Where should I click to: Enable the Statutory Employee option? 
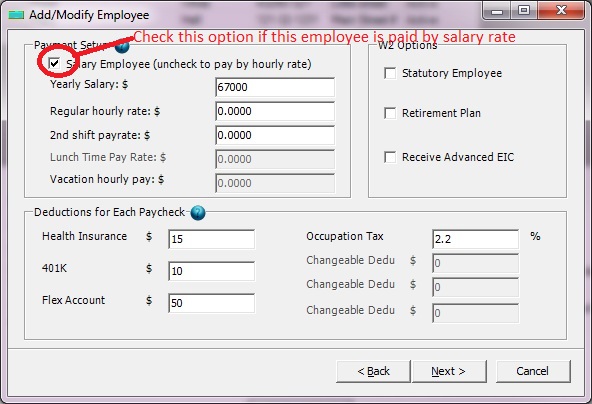[x=390, y=73]
